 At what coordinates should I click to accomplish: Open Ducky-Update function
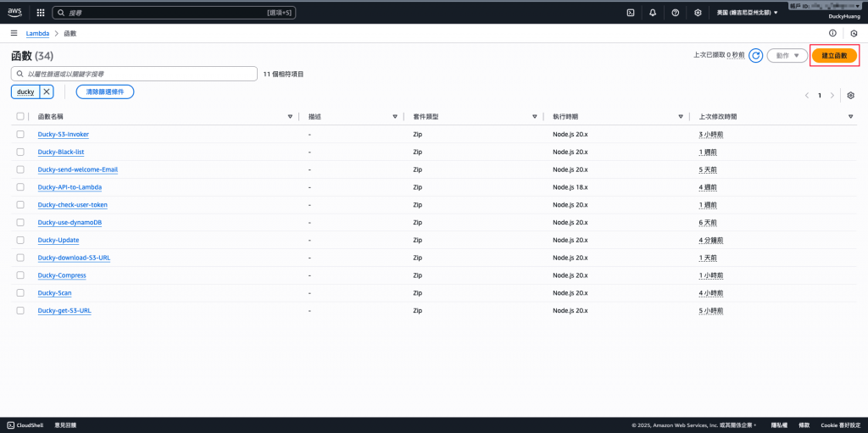58,241
